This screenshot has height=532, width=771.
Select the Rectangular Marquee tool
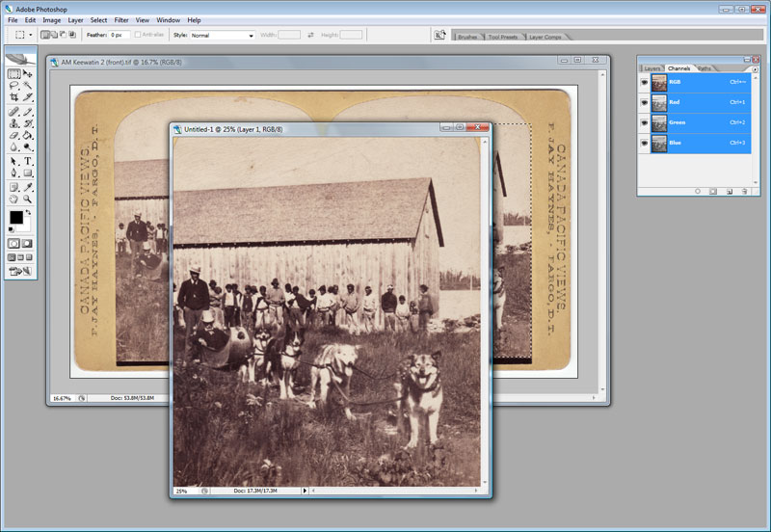[x=14, y=74]
